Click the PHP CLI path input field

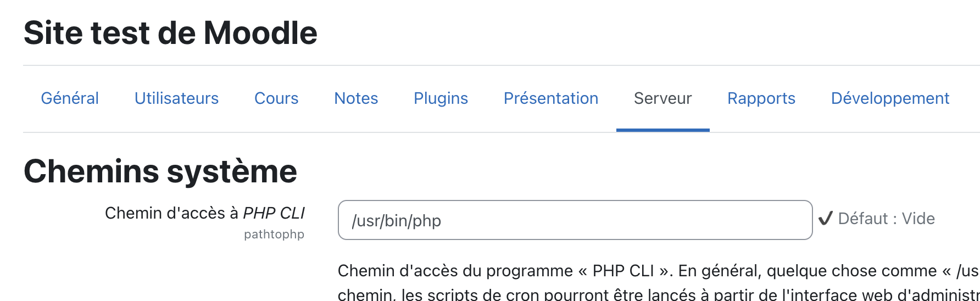coord(575,220)
